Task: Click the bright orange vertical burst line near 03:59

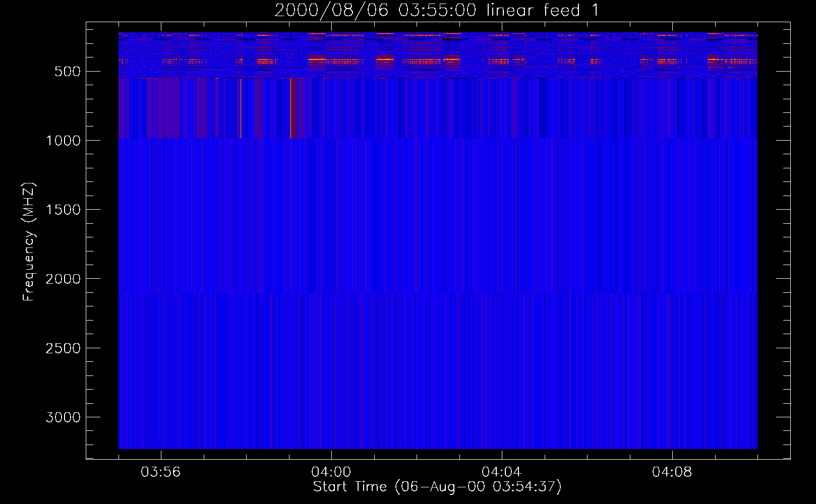Action: [x=290, y=108]
